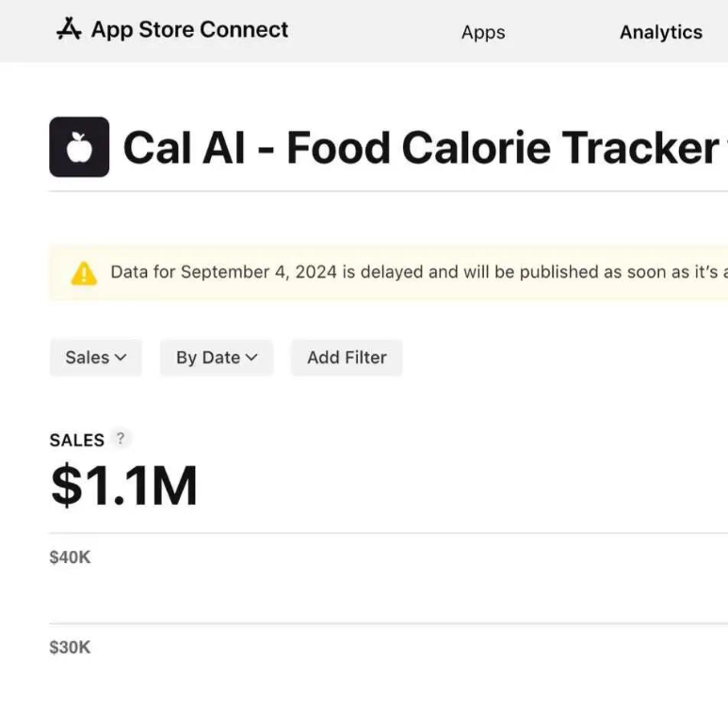Viewport: 728px width, 709px height.
Task: Switch to the Analytics tab
Action: [660, 32]
